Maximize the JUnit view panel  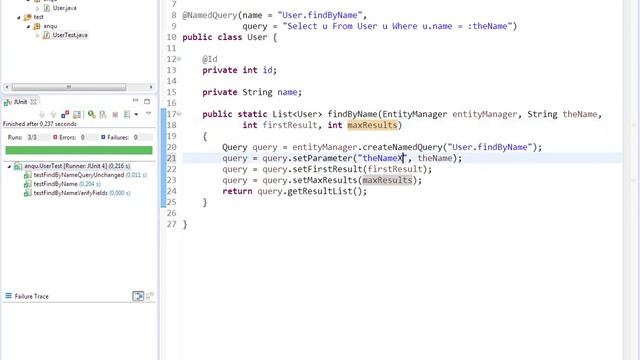pos(147,101)
